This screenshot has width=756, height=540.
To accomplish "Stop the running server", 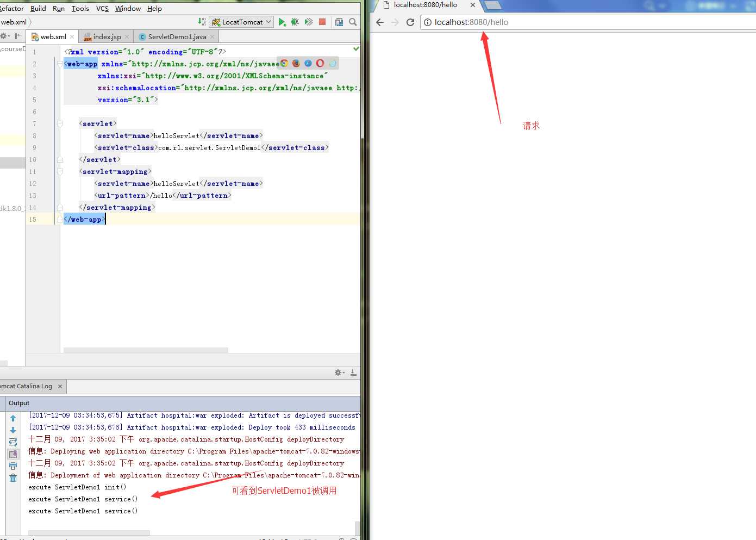I will click(x=322, y=22).
